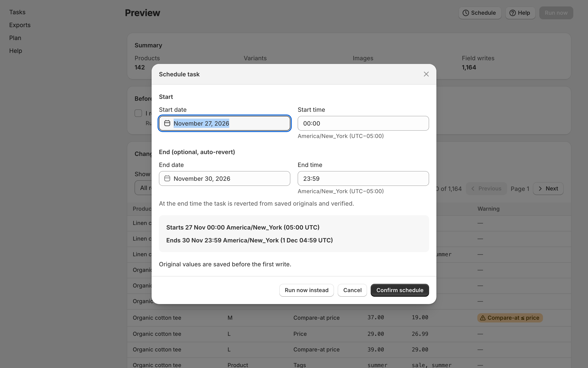The image size is (588, 368).
Task: Click Confirm schedule button
Action: (x=400, y=290)
